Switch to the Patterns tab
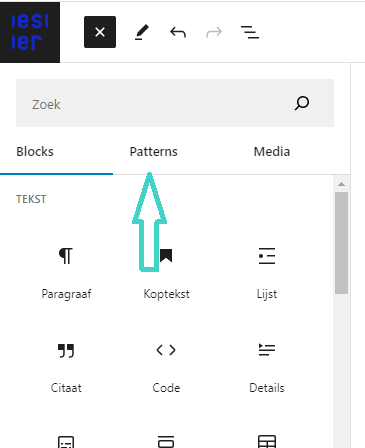Image resolution: width=365 pixels, height=448 pixels. click(x=154, y=152)
